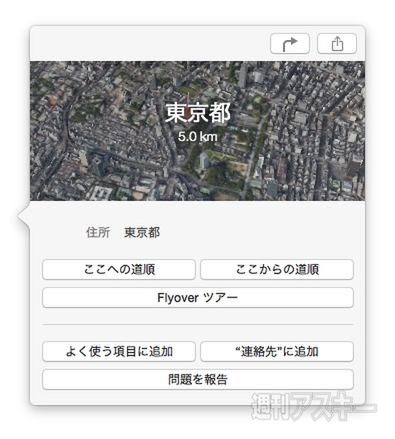Viewport: 395px width, 439px height.
Task: Open the share sheet icon button
Action: pos(337,44)
